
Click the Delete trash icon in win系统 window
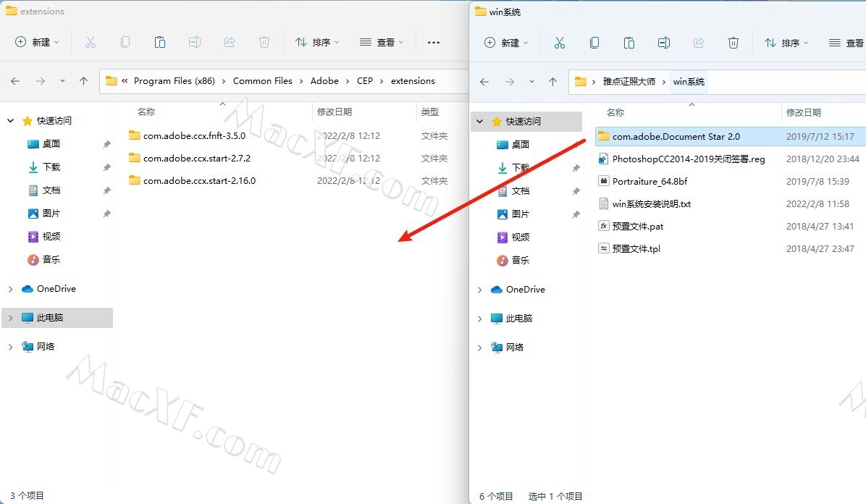pyautogui.click(x=733, y=43)
